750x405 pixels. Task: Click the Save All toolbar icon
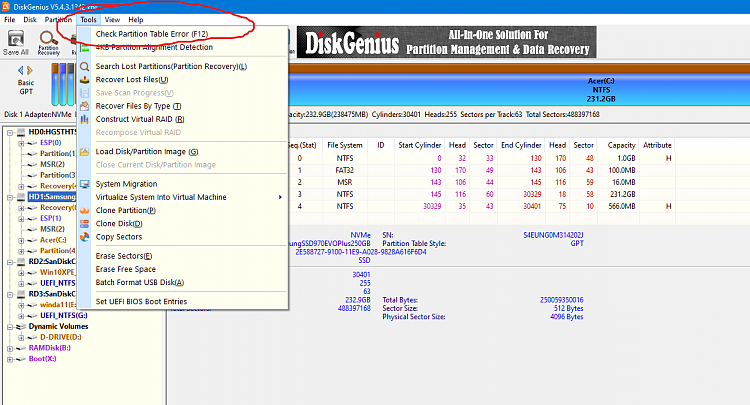(x=16, y=42)
